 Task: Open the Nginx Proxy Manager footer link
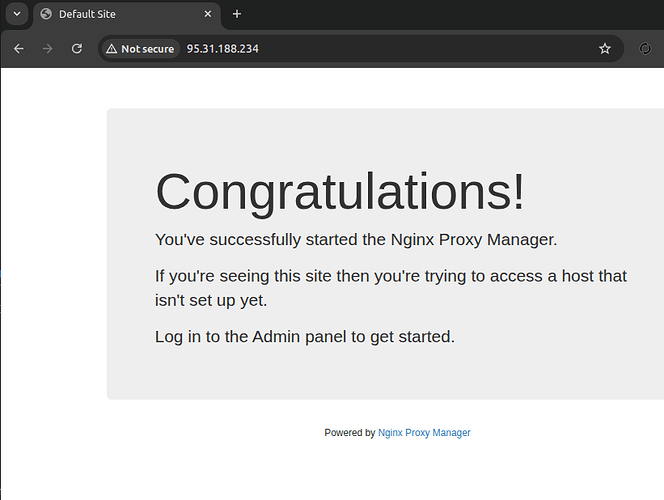(x=424, y=433)
